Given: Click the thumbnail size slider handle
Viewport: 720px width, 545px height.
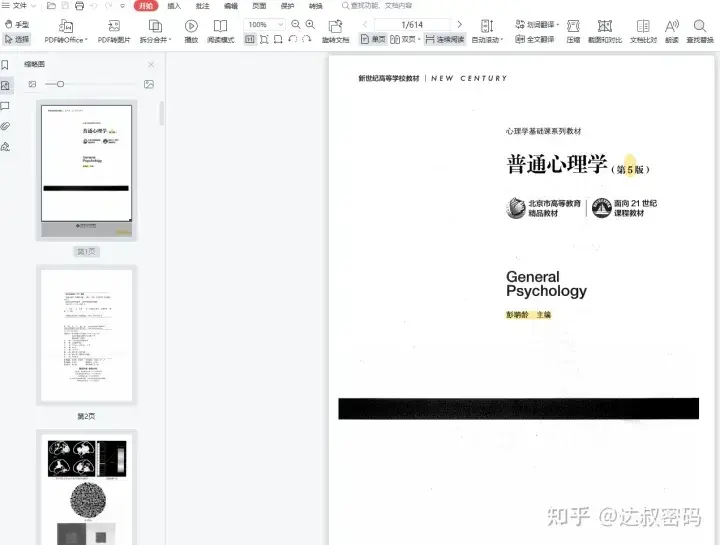Looking at the screenshot, I should 60,84.
